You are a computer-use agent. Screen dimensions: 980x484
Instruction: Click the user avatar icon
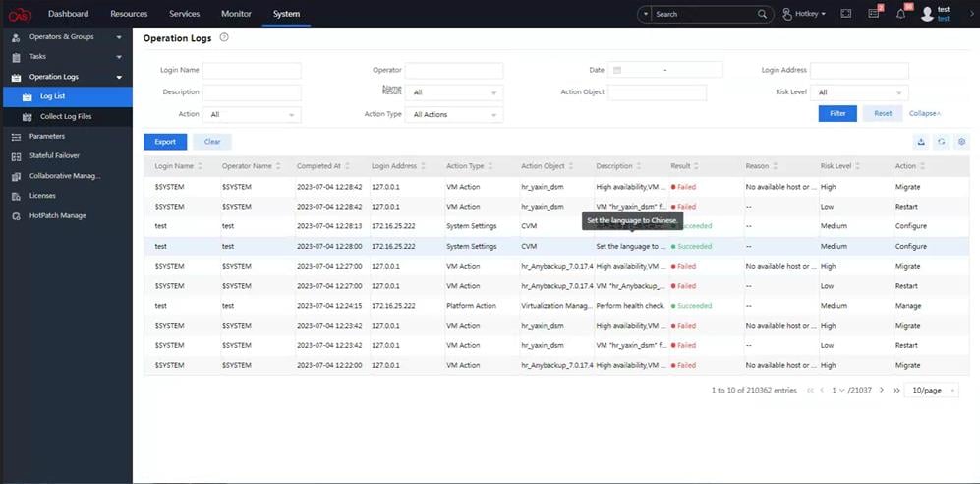pyautogui.click(x=927, y=14)
